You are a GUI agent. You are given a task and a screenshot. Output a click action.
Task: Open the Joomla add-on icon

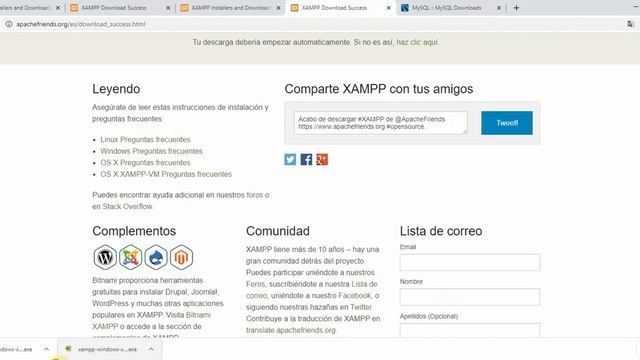pos(131,257)
